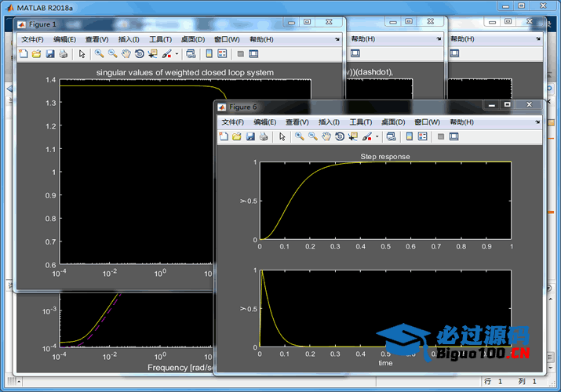Viewport: 561px width, 392px height.
Task: Select Zoom Out tool in Figure 1
Action: [113, 54]
